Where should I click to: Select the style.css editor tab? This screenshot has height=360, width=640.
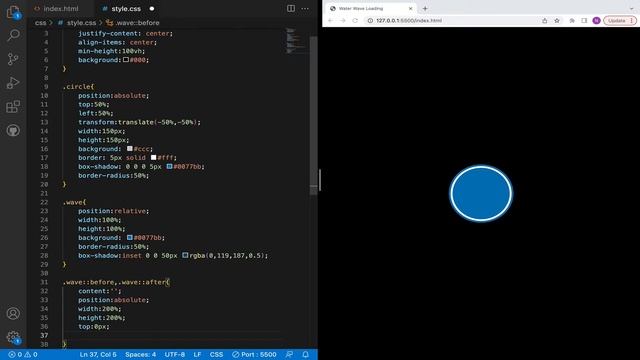[x=126, y=9]
